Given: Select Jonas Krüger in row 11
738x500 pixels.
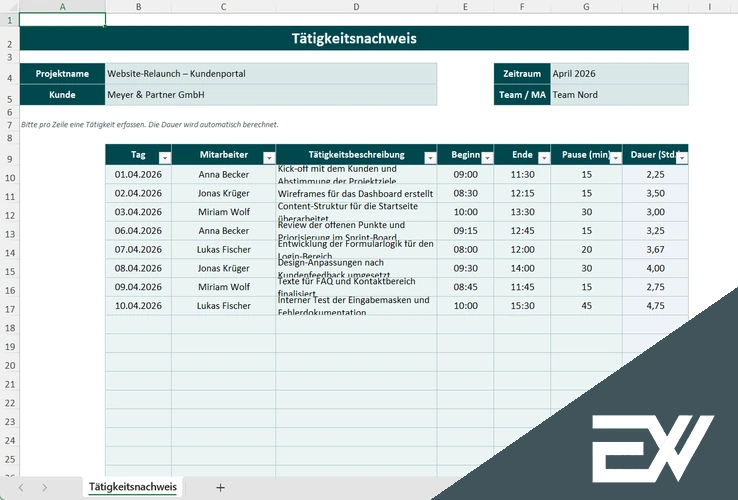Looking at the screenshot, I should pos(224,194).
